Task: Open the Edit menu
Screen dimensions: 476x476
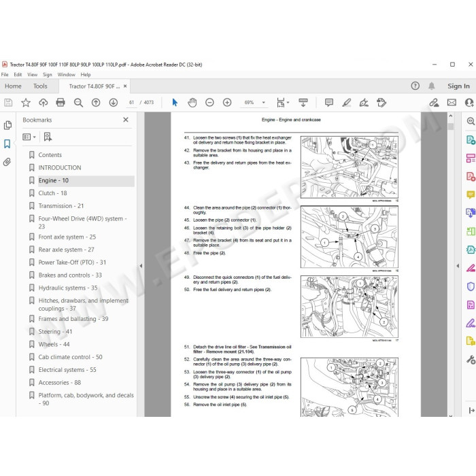Action: point(18,75)
